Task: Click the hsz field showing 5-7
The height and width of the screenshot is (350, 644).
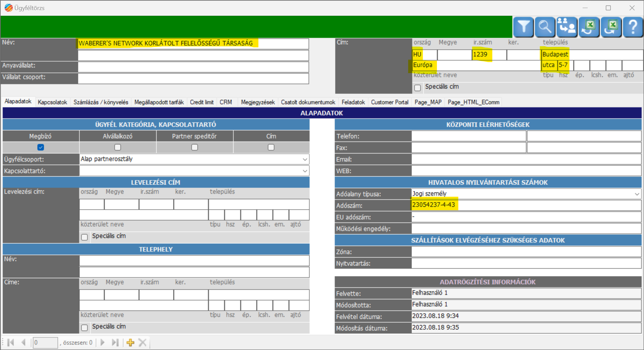Action: click(566, 65)
